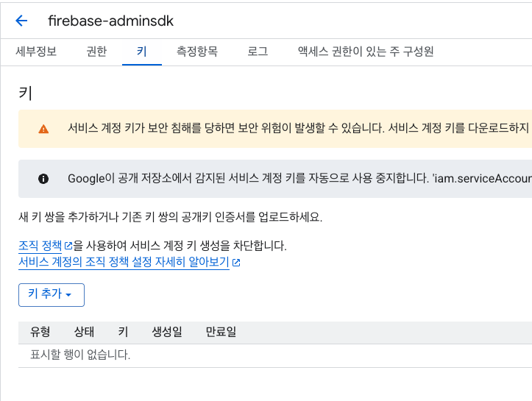Sort by the 상태 column header
This screenshot has height=401, width=532.
click(84, 331)
